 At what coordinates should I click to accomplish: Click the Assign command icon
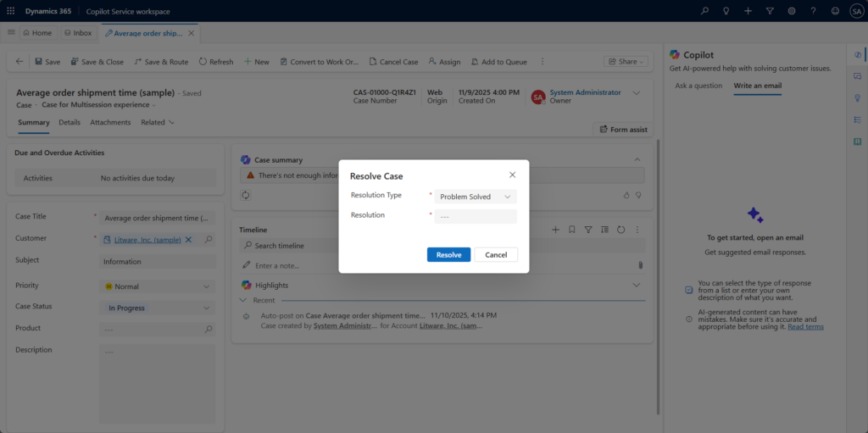tap(444, 62)
